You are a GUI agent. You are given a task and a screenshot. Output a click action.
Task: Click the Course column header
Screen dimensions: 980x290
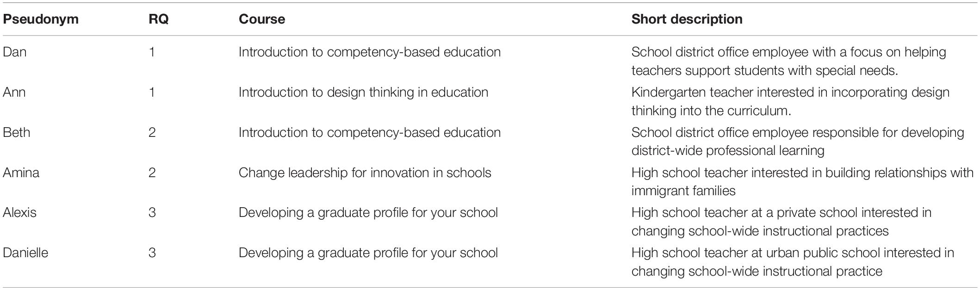[x=262, y=19]
